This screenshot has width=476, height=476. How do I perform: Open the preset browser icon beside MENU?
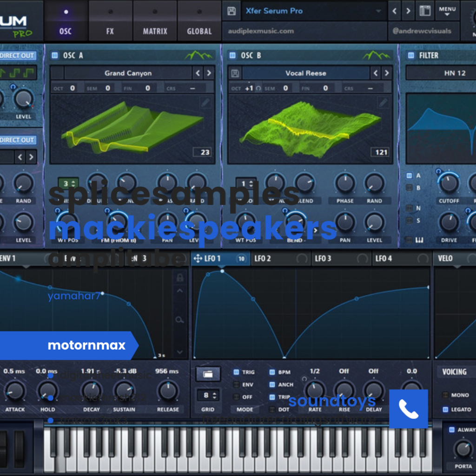pyautogui.click(x=425, y=11)
